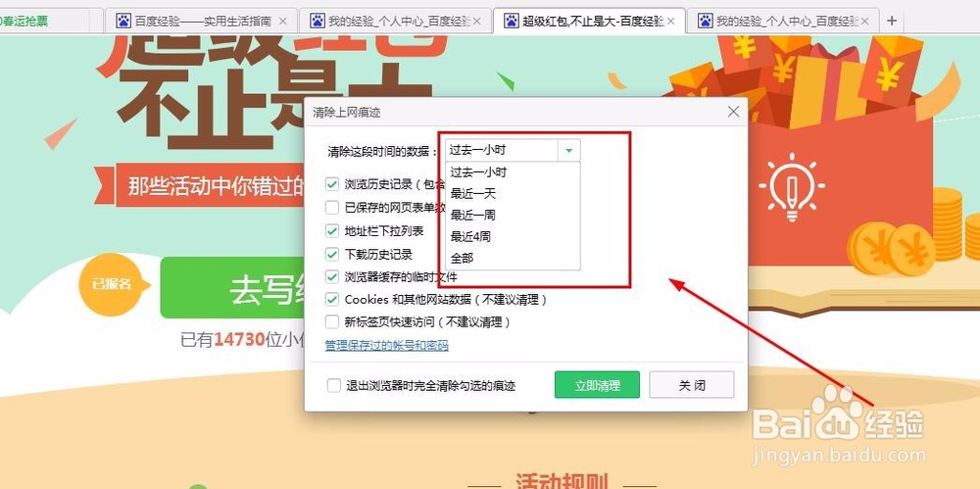Click the green 去写经验 button on page
The image size is (980, 489).
click(x=232, y=288)
